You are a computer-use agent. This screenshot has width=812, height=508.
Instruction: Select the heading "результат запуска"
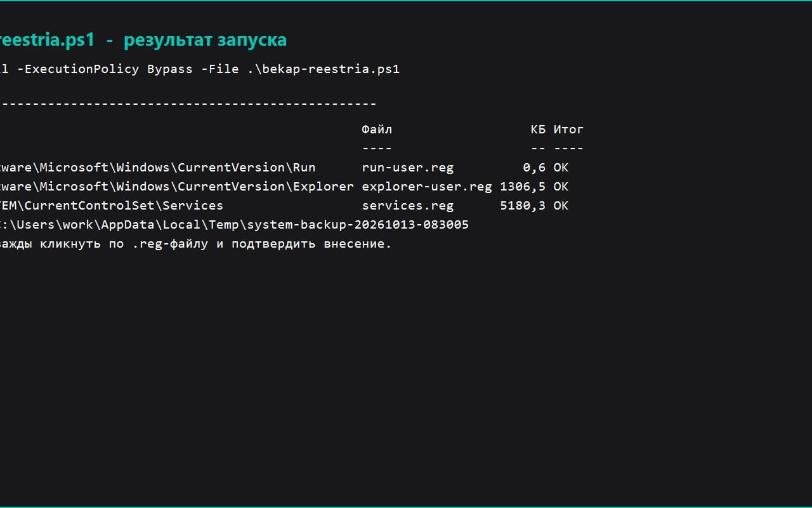click(x=205, y=40)
